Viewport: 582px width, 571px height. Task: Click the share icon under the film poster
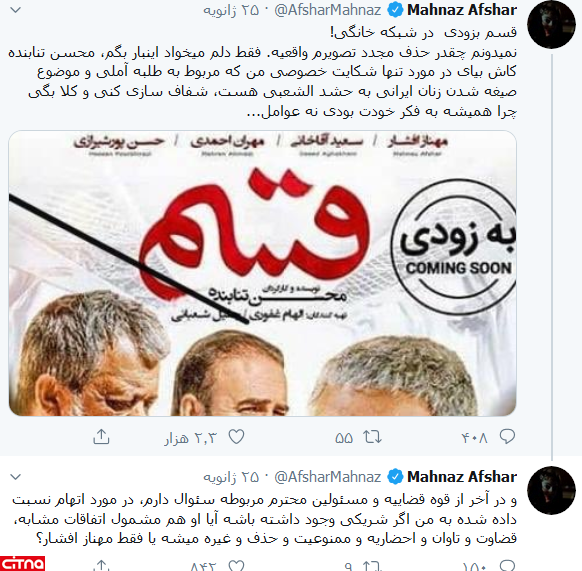click(101, 437)
